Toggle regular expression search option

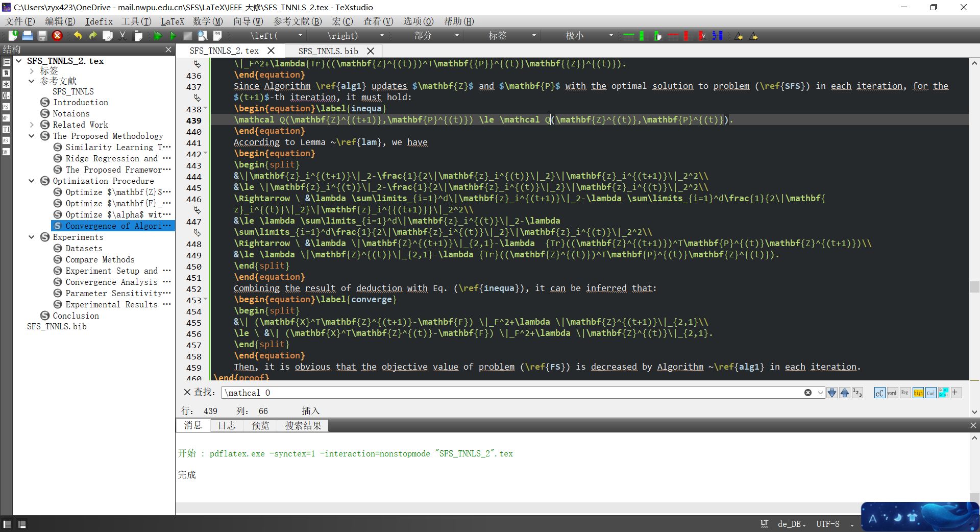click(x=904, y=393)
